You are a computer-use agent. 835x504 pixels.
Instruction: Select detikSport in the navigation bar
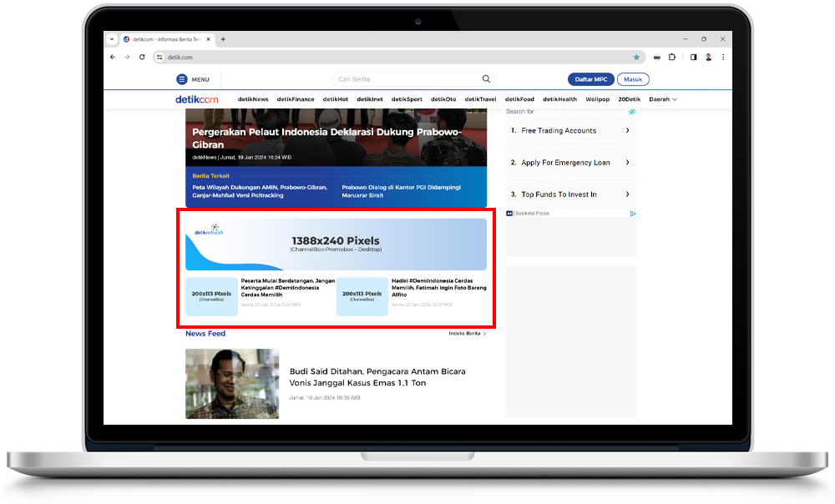[x=407, y=99]
